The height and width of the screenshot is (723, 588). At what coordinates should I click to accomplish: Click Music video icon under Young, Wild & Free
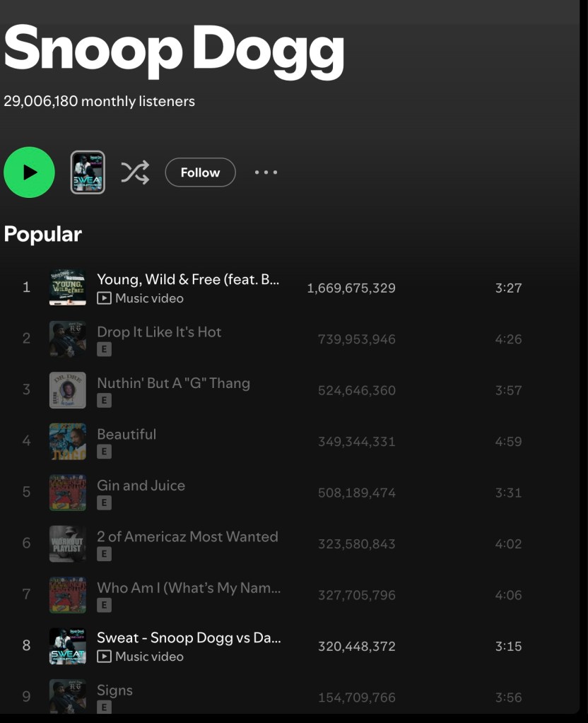[105, 298]
